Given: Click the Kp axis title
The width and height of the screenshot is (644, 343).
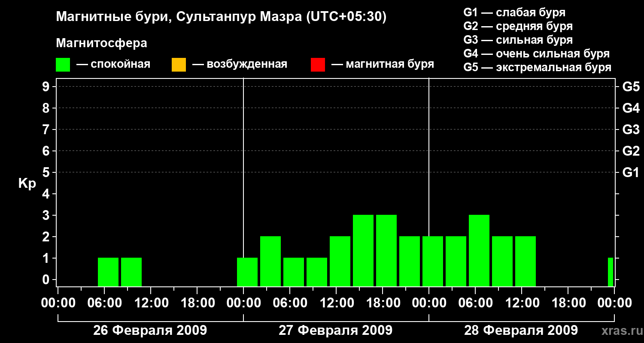Looking at the screenshot, I should 27,184.
